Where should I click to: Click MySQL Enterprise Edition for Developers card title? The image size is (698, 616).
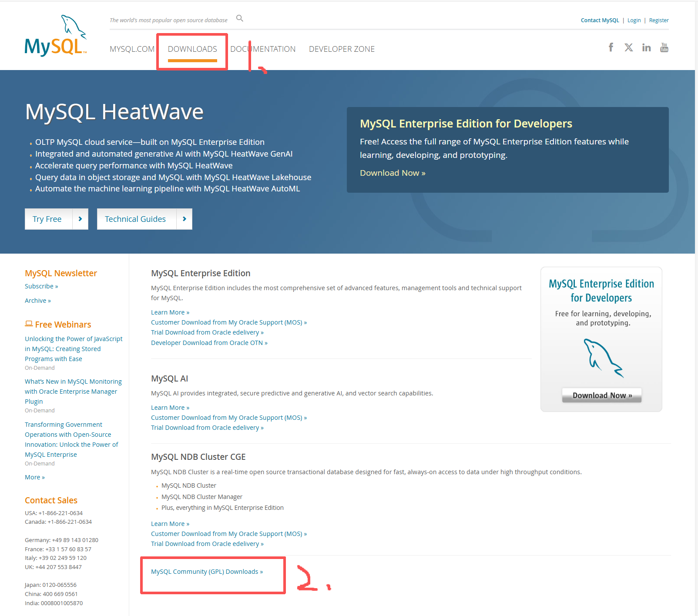[x=601, y=291]
